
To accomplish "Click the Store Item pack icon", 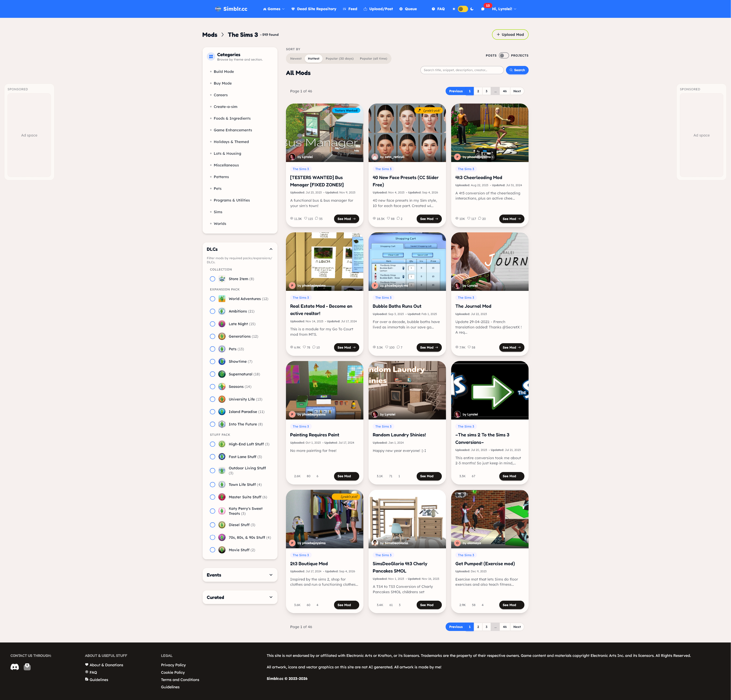I will (x=222, y=279).
